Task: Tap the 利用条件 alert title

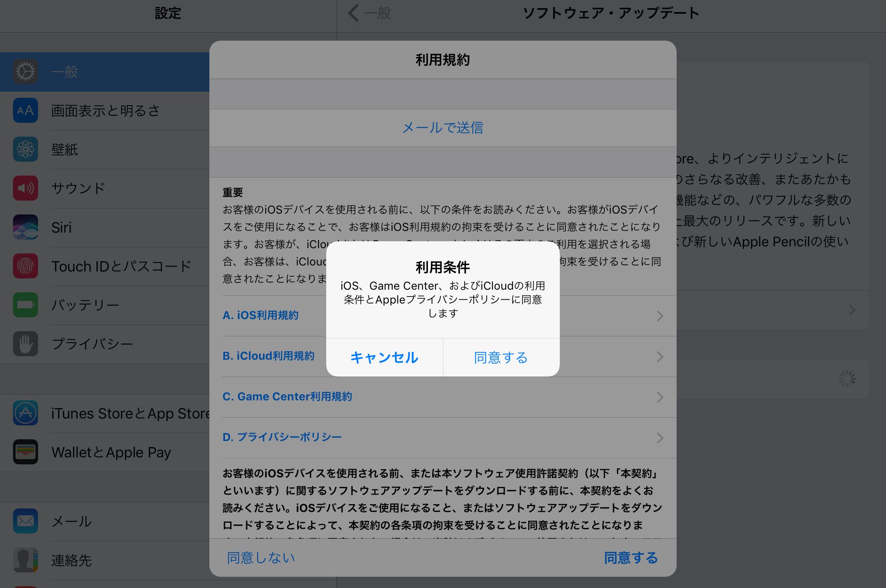Action: point(443,267)
